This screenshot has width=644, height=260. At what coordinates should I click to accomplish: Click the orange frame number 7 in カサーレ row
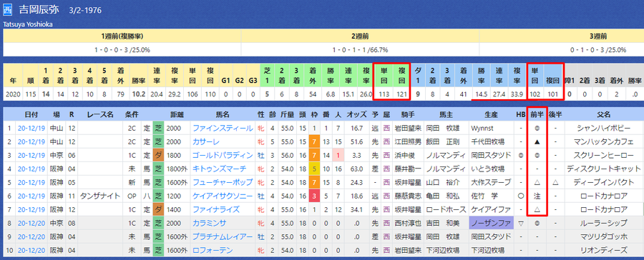coord(314,142)
